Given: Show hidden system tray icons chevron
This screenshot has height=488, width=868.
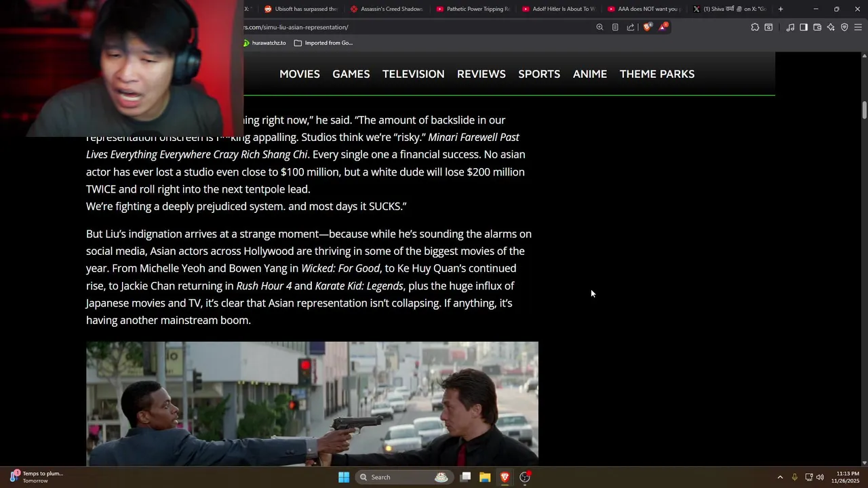Looking at the screenshot, I should [780, 477].
